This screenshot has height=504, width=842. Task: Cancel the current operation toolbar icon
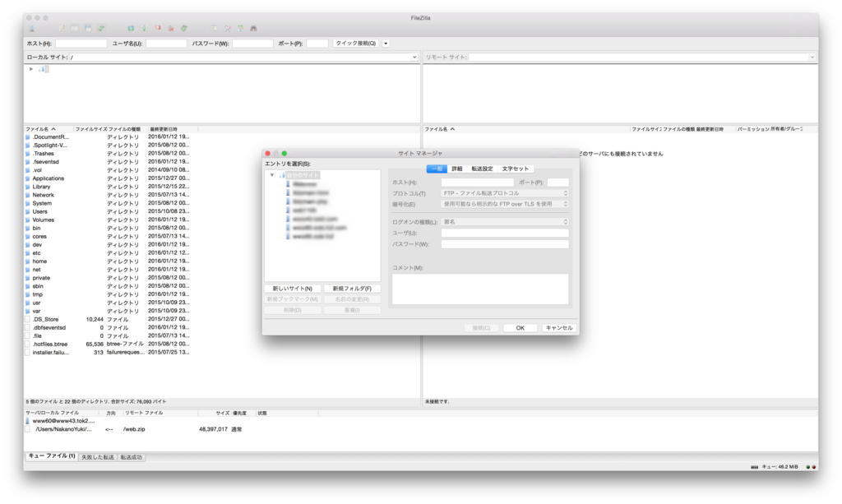[158, 29]
